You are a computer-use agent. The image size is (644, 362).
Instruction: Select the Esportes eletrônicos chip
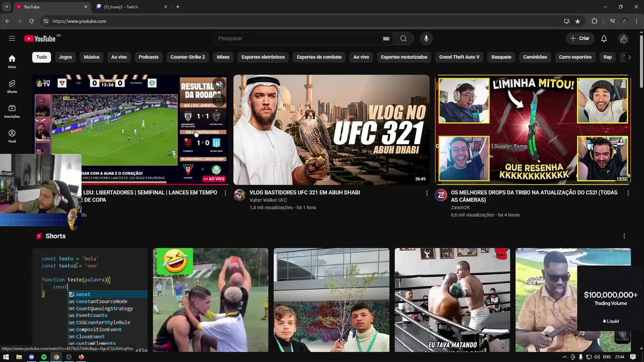coord(263,57)
